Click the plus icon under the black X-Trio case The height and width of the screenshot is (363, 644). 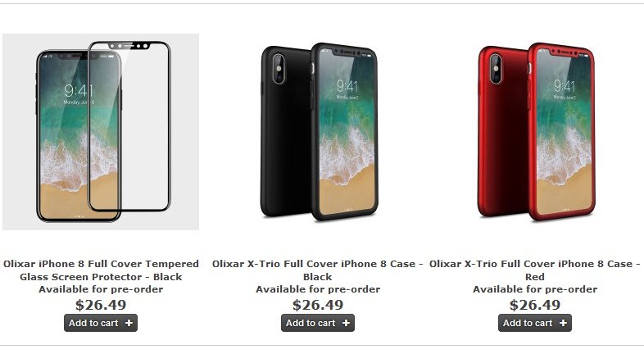tap(346, 323)
